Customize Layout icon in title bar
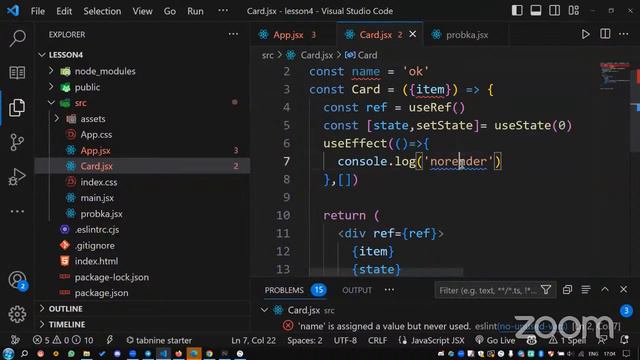 574,11
